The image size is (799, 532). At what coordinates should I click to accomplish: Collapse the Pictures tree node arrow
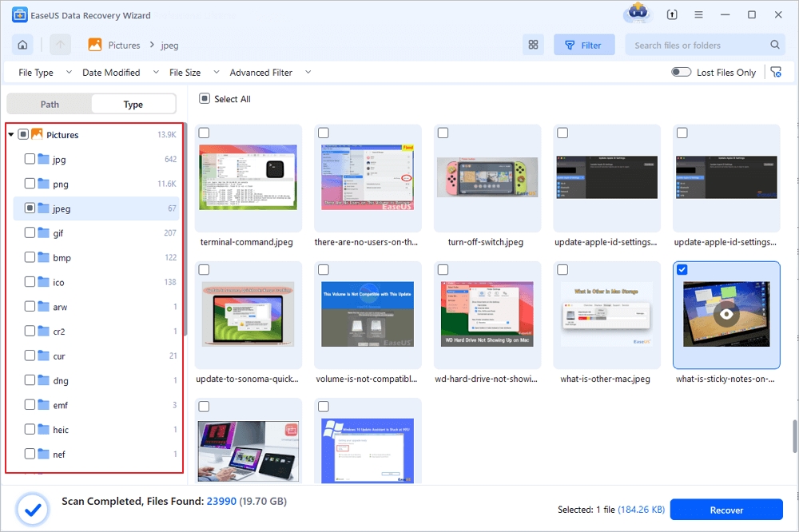point(11,135)
